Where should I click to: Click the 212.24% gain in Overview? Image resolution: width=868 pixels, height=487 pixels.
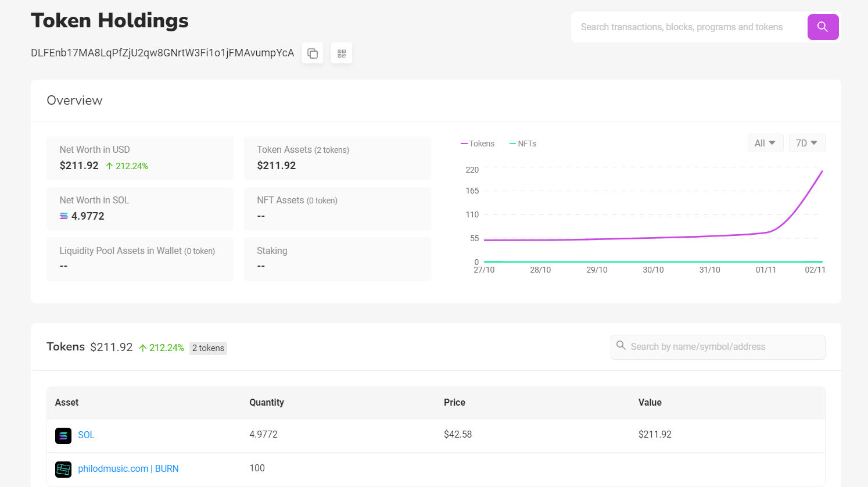(x=127, y=166)
